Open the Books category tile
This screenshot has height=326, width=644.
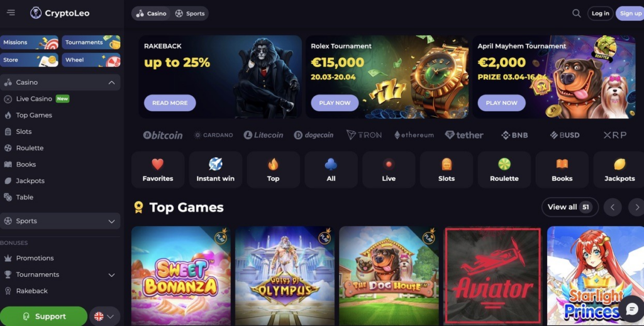[562, 170]
